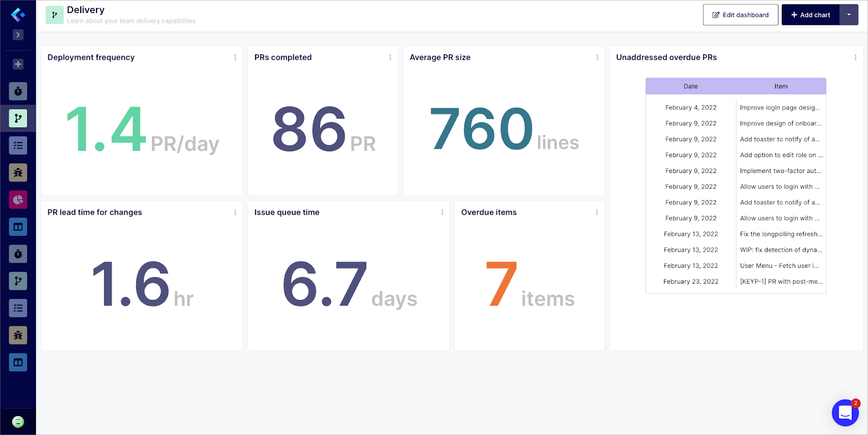Open Deployment frequency card options menu

tap(235, 57)
